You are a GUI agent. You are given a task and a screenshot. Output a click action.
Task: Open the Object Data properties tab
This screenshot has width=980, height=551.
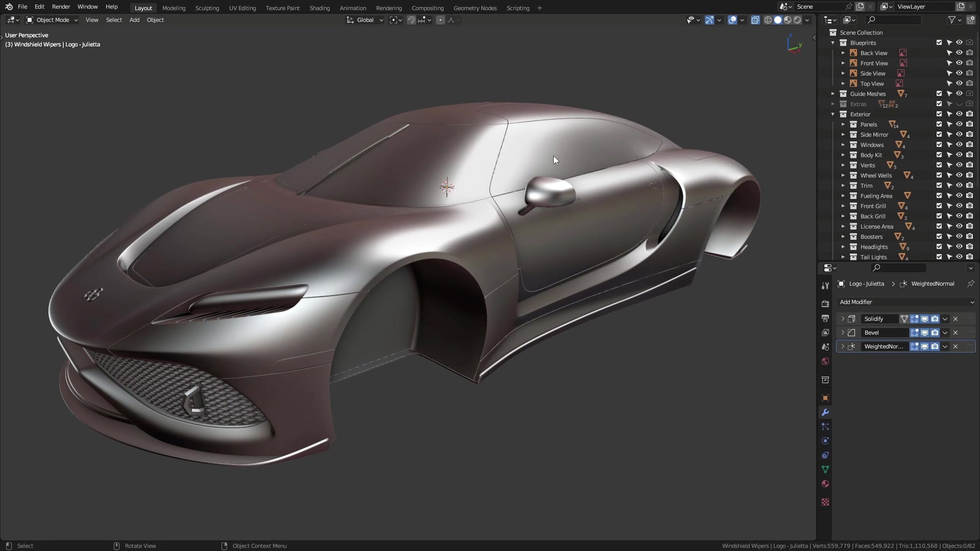point(825,469)
